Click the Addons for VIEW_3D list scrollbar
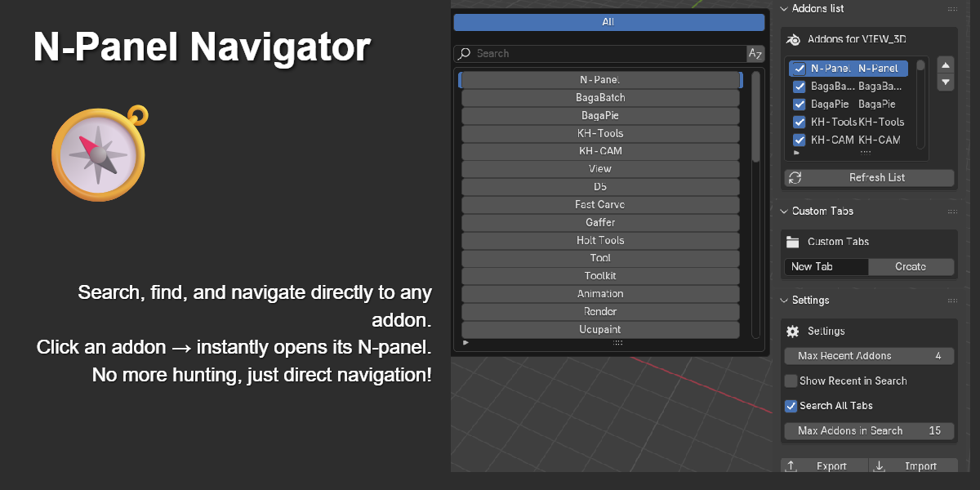 pyautogui.click(x=921, y=65)
